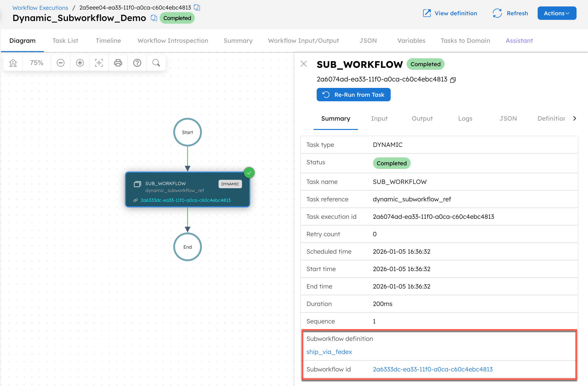Click the search magnifier icon
The width and height of the screenshot is (588, 386).
(156, 63)
